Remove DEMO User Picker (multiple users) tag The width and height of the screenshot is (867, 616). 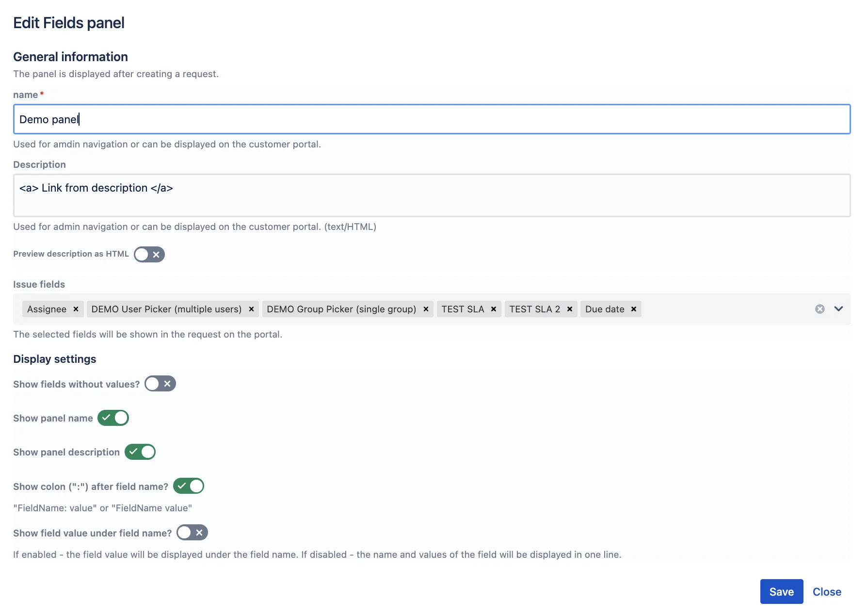coord(251,309)
